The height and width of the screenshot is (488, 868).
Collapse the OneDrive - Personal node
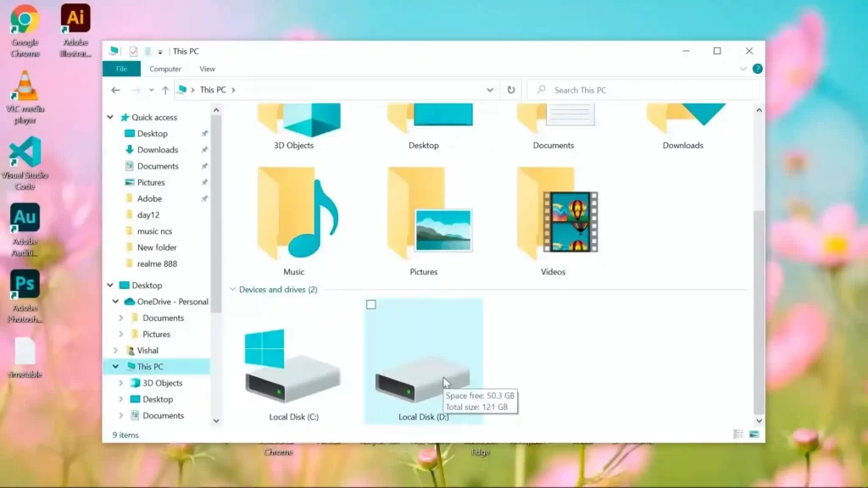click(x=115, y=302)
